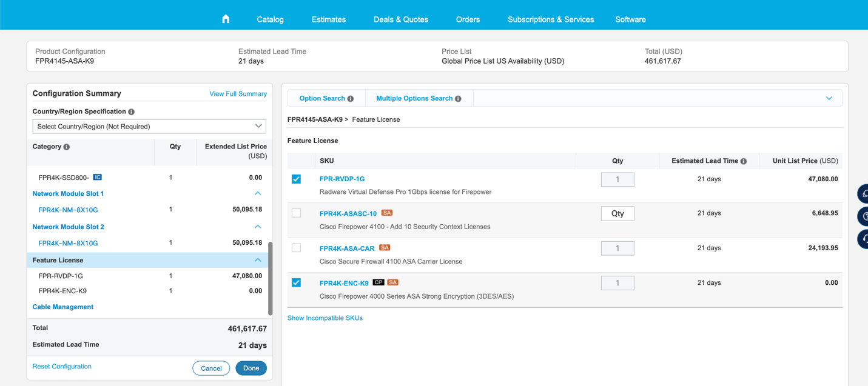Open Network Module Slot 1 category link
Screen dimensions: 868x386
pos(68,193)
